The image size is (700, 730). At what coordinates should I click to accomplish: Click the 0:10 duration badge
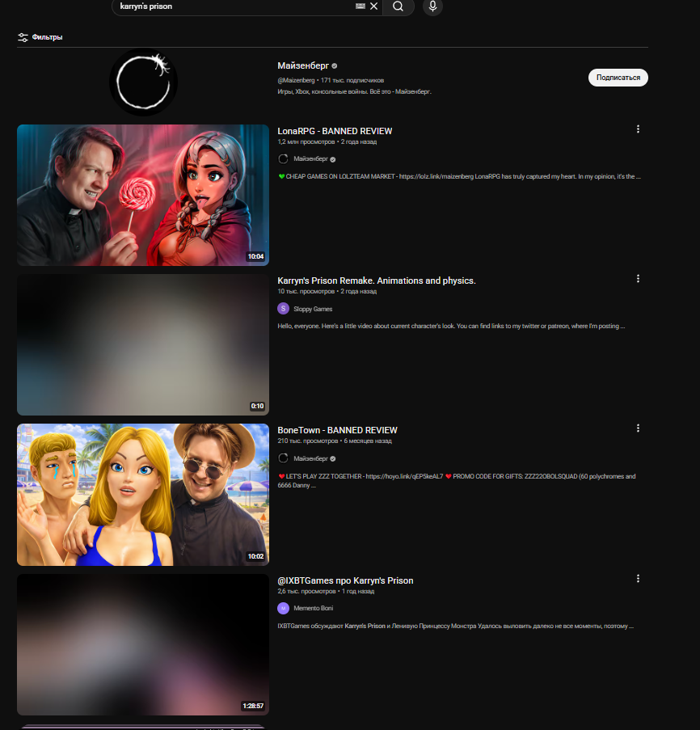pyautogui.click(x=257, y=406)
